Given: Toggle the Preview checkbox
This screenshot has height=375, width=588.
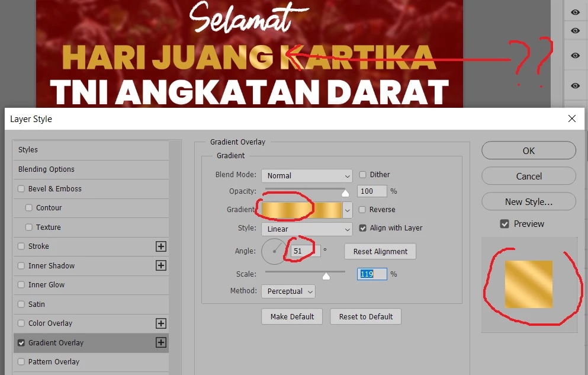Looking at the screenshot, I should pyautogui.click(x=505, y=224).
